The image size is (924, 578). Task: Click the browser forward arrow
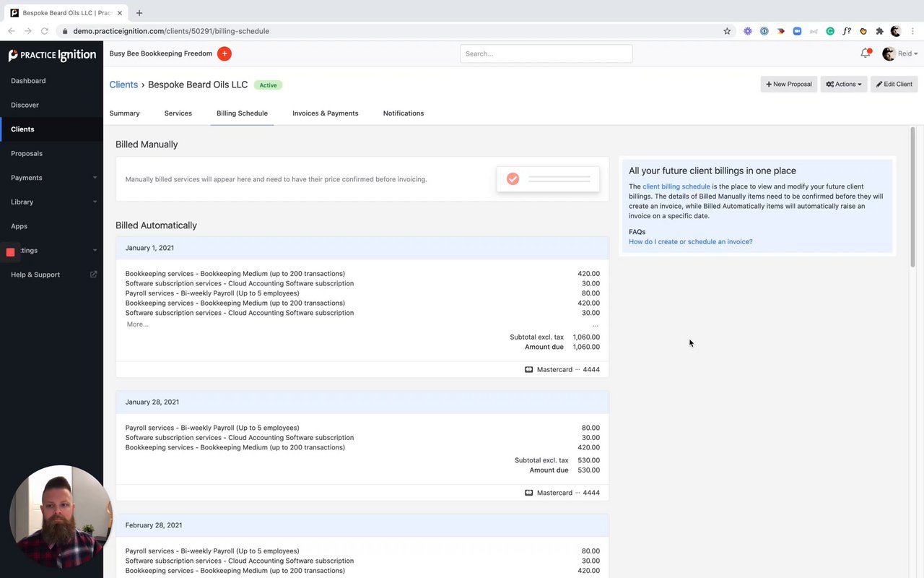[x=28, y=31]
